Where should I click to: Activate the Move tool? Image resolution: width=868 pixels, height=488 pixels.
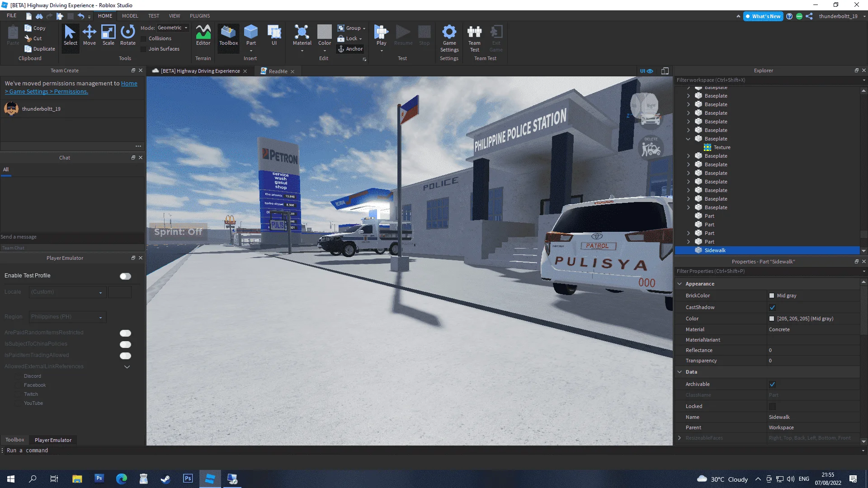pos(90,35)
